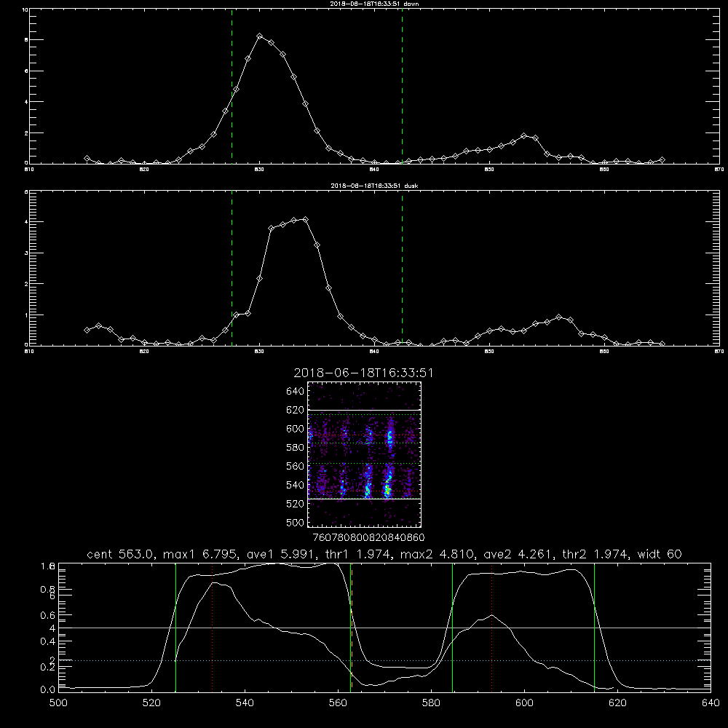Screen dimensions: 728x728
Task: Click the red dotted line near 533 in bottom plot
Action: tap(212, 628)
